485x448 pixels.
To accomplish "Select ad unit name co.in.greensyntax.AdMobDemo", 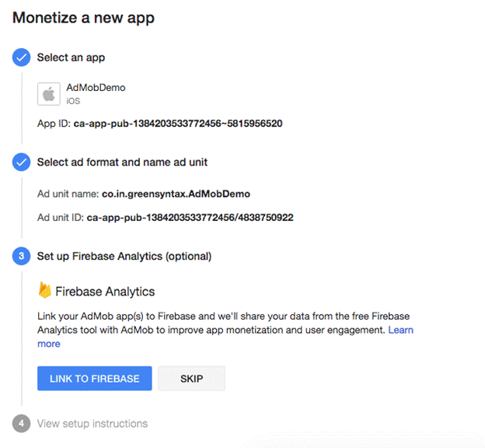I will tap(176, 194).
